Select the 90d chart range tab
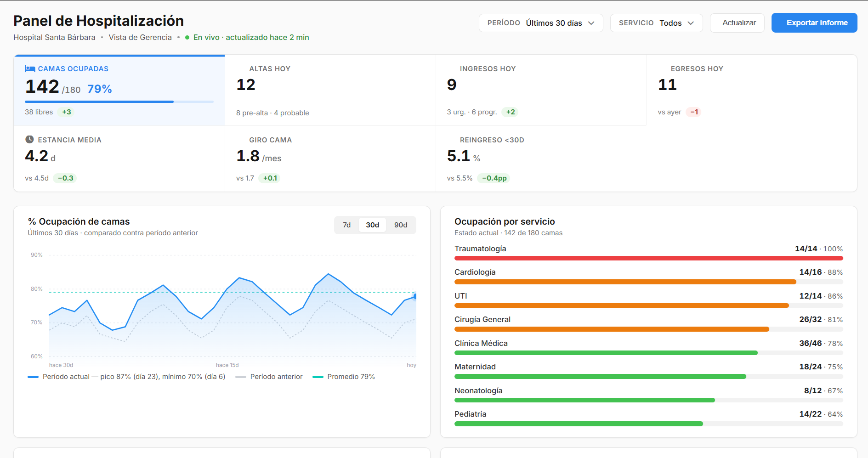868x458 pixels. [400, 225]
